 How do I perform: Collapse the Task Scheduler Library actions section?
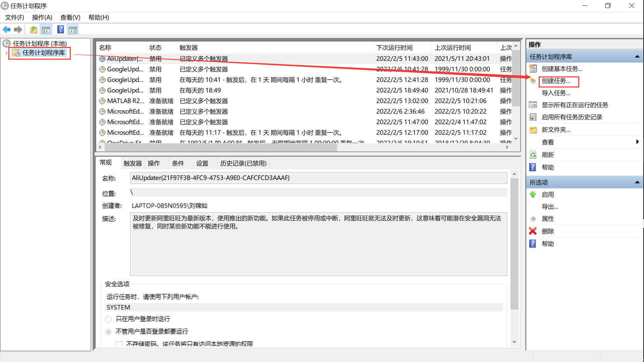pos(637,57)
